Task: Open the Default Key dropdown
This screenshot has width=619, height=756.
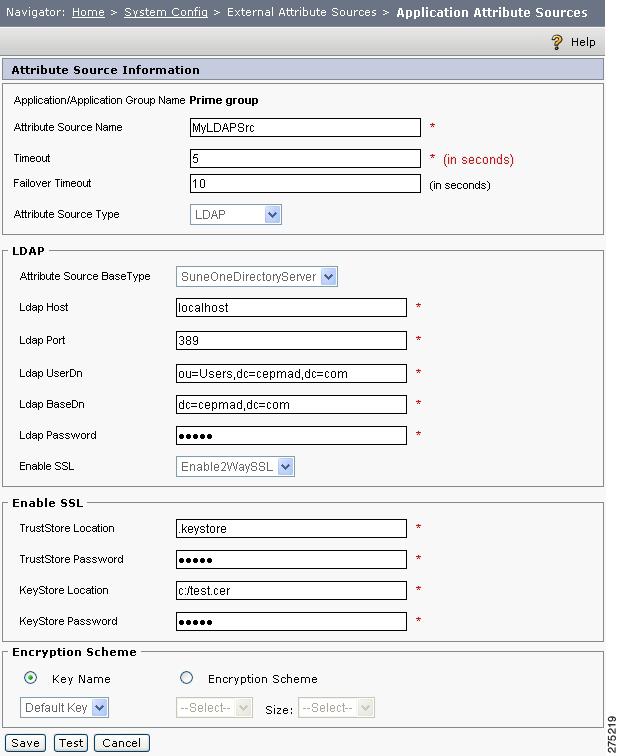Action: coord(65,708)
